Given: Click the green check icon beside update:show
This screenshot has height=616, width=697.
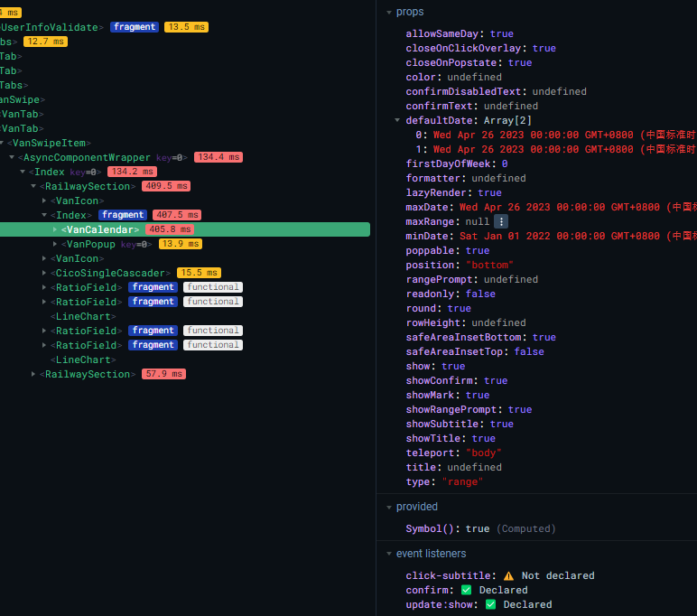Looking at the screenshot, I should click(x=491, y=604).
